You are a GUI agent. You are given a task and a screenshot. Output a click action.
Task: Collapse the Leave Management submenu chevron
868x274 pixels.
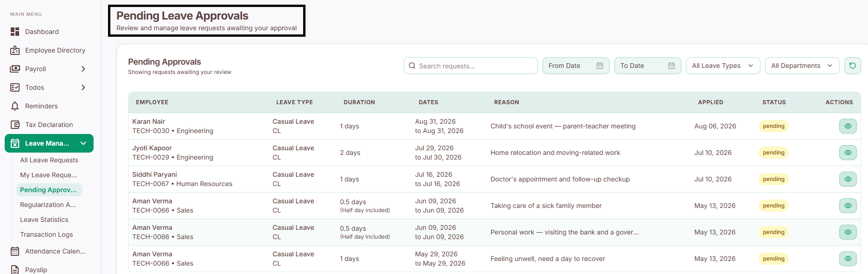pyautogui.click(x=83, y=143)
